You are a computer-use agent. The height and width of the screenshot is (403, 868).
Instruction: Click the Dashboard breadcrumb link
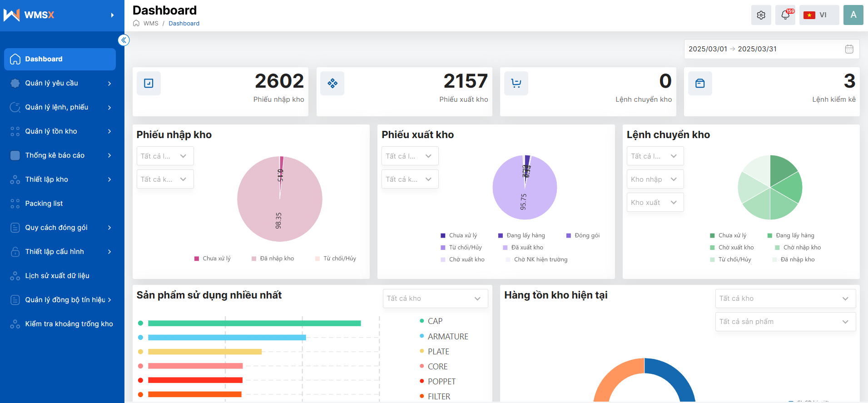(x=184, y=24)
